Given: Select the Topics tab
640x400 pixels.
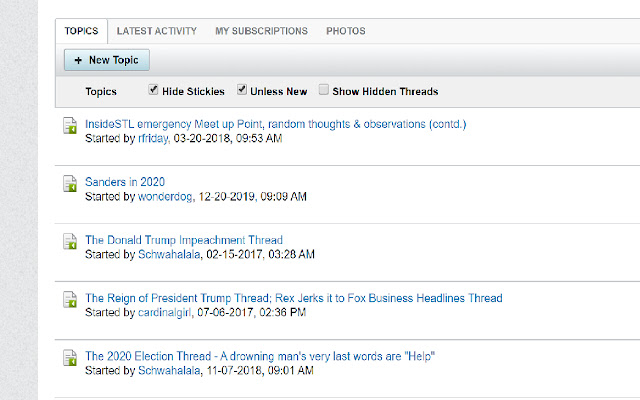Looking at the screenshot, I should click(81, 31).
